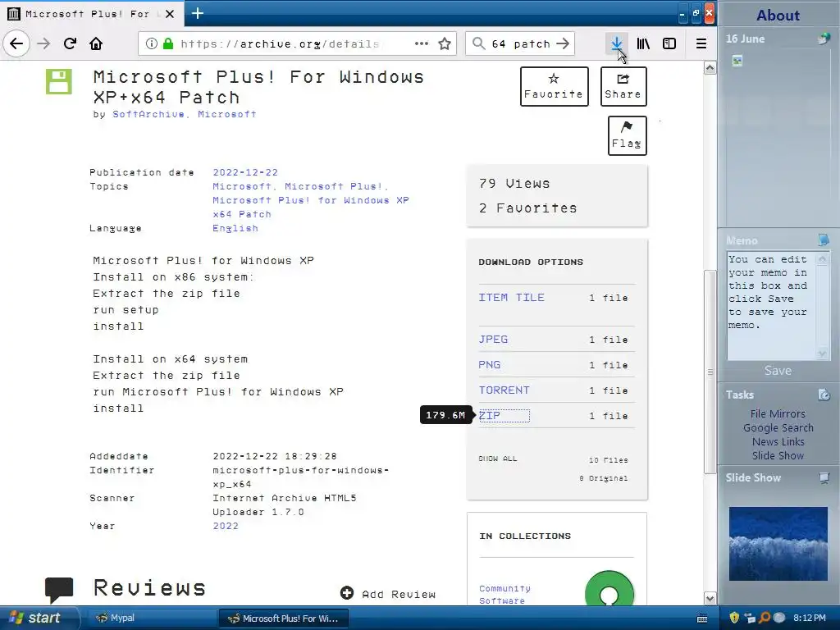840x630 pixels.
Task: Open the Community Software collection link
Action: pos(504,595)
